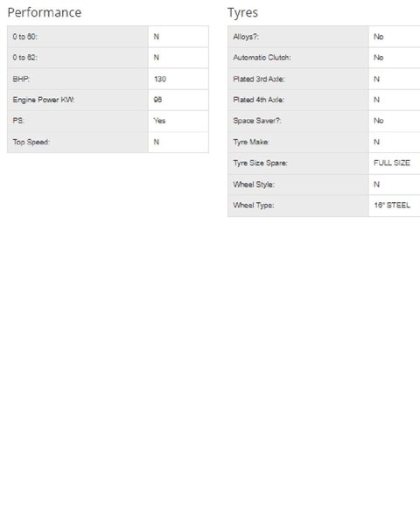Screen dimensions: 420x511
Task: Select the Alloys? row label
Action: tap(246, 37)
